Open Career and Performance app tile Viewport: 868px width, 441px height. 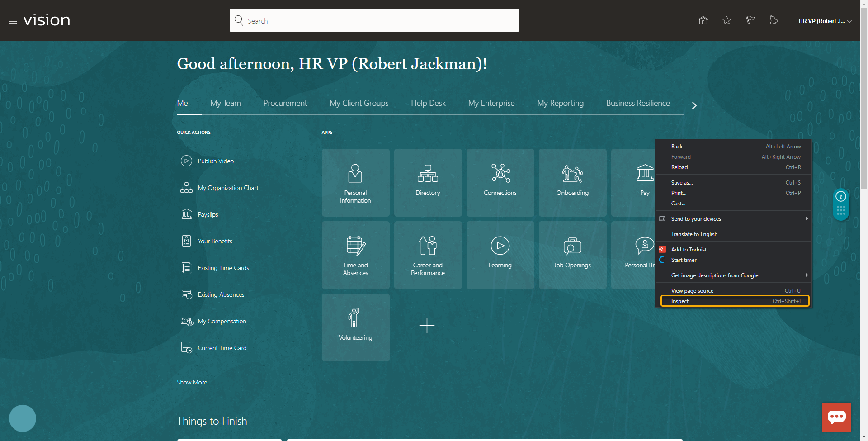428,255
